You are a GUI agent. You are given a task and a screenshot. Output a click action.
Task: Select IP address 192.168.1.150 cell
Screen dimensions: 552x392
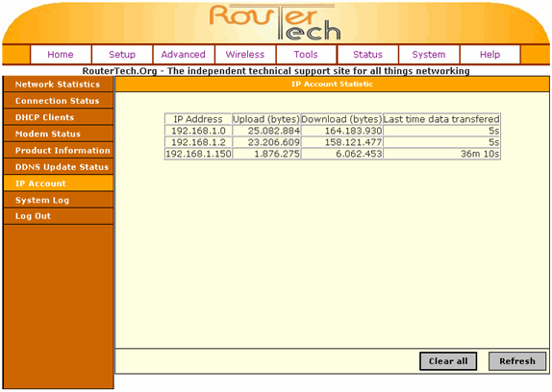[198, 154]
